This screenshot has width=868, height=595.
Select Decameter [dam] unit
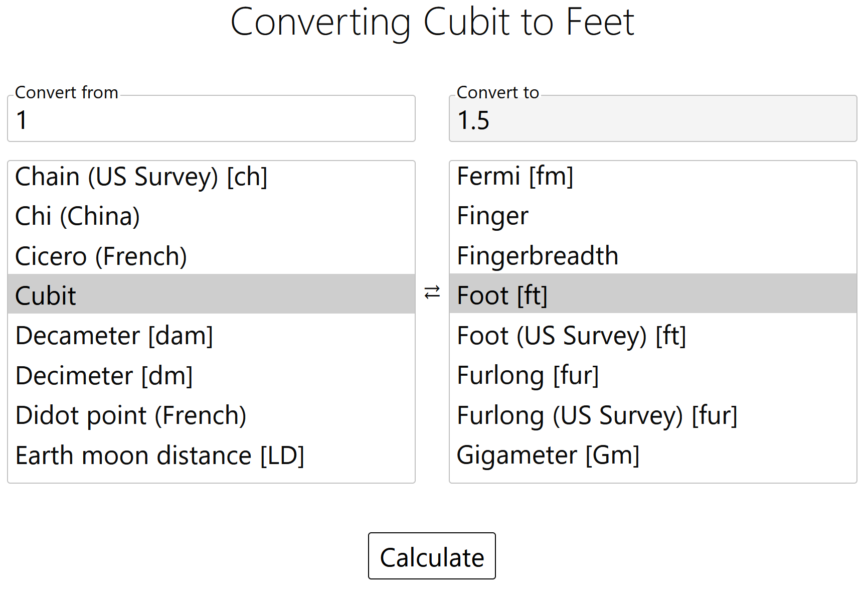click(211, 336)
